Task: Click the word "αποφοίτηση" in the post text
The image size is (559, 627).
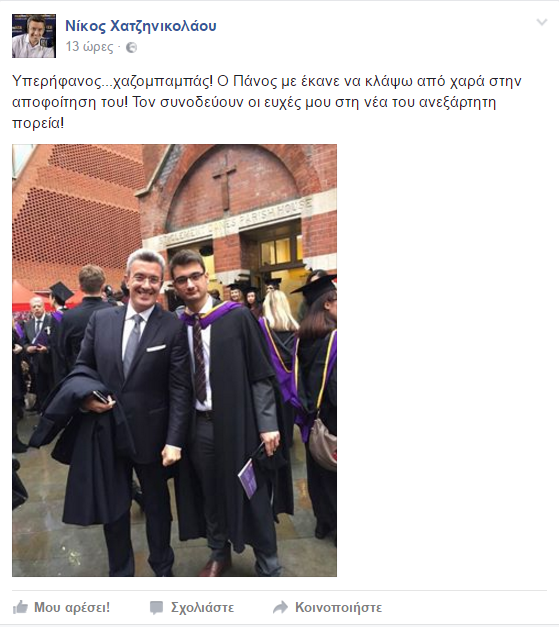Action: 53,102
